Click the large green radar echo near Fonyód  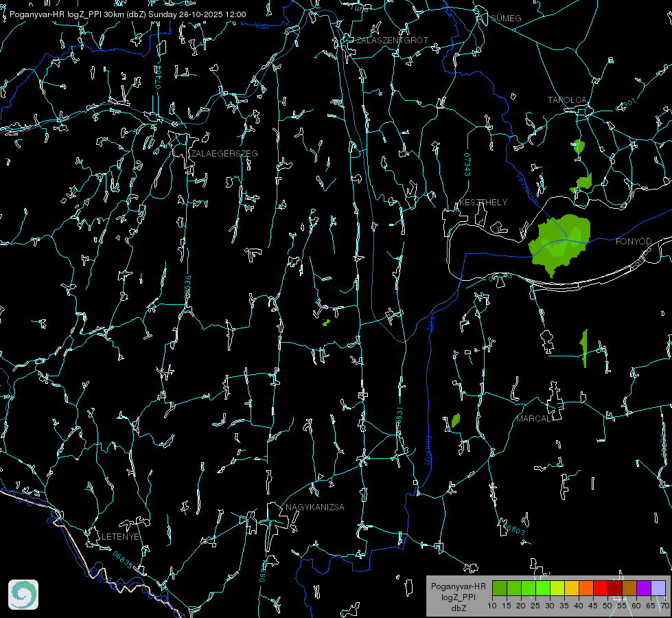point(559,244)
